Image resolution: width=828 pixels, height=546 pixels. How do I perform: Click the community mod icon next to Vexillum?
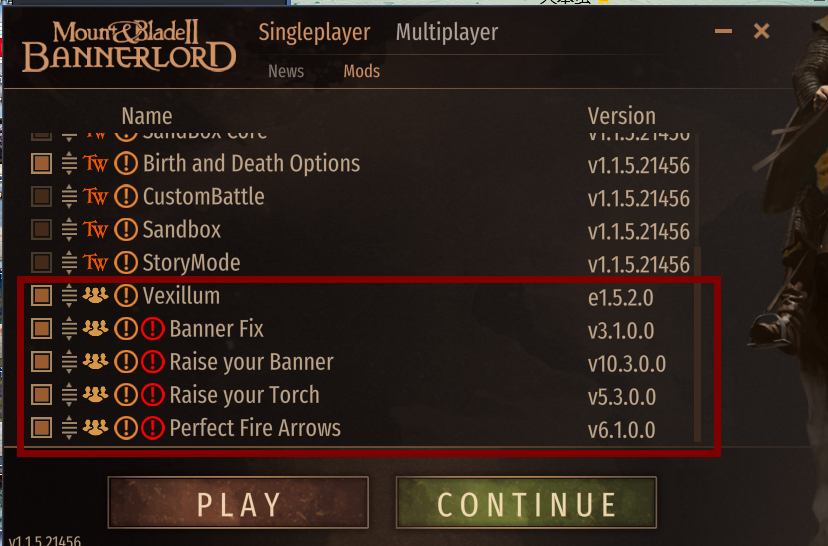pos(96,295)
